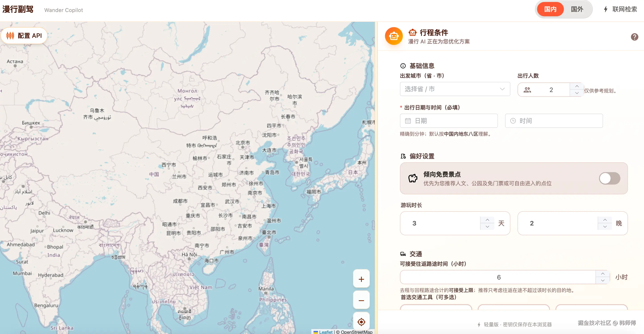Switch to the 国内 tab

(x=550, y=9)
